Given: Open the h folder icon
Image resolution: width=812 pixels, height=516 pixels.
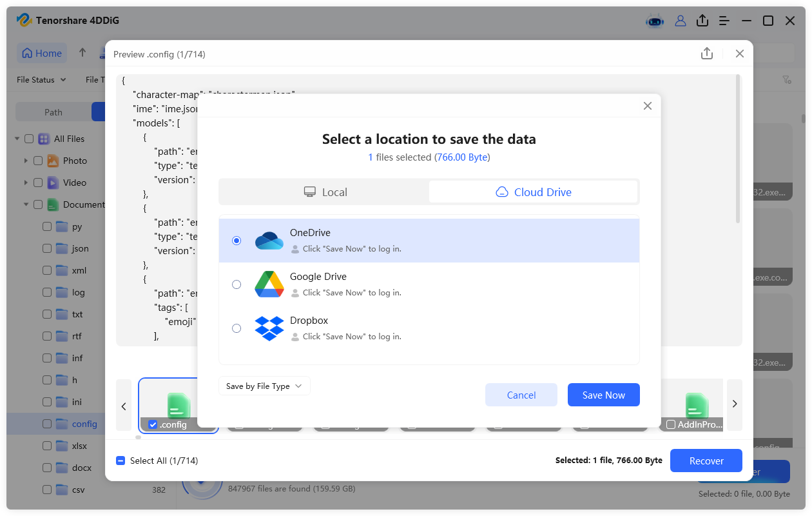Looking at the screenshot, I should 62,380.
